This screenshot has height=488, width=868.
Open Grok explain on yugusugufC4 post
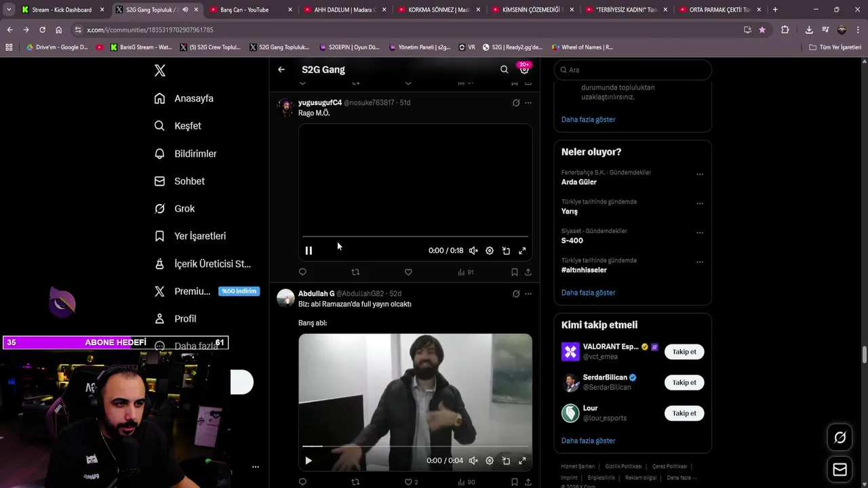(516, 103)
